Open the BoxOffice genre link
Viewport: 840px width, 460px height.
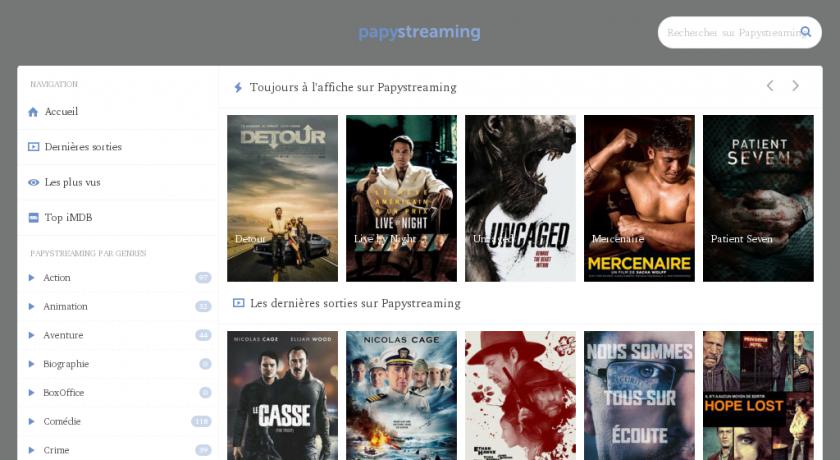[64, 393]
